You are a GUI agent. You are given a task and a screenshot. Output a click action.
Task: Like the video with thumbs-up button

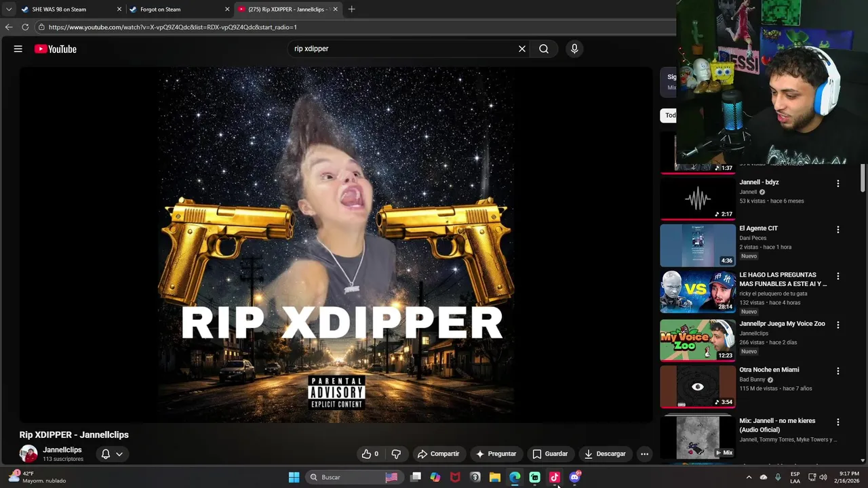coord(370,454)
